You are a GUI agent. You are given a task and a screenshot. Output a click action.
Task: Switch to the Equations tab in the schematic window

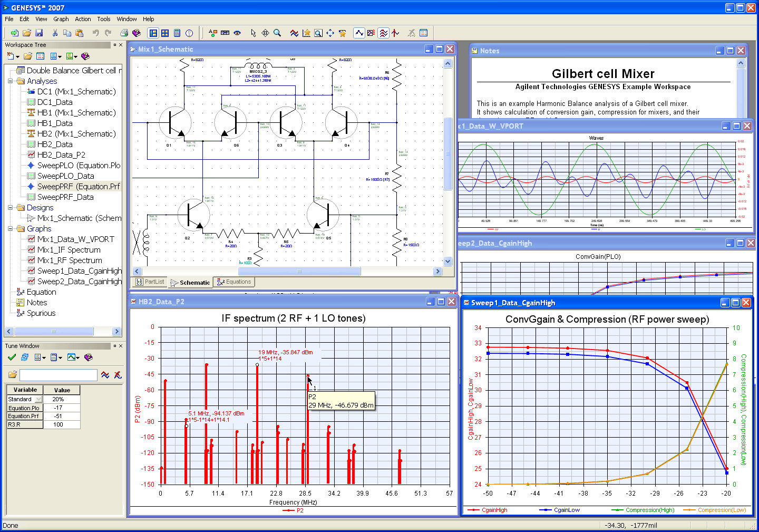pyautogui.click(x=234, y=282)
